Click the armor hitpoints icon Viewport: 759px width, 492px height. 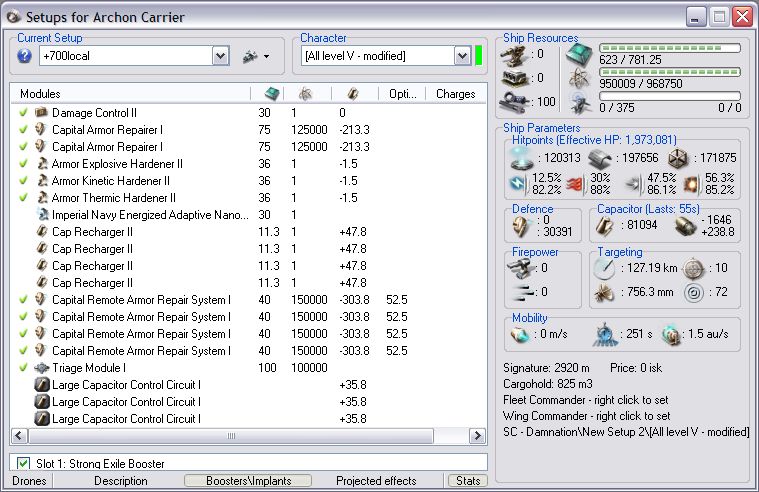[598, 157]
